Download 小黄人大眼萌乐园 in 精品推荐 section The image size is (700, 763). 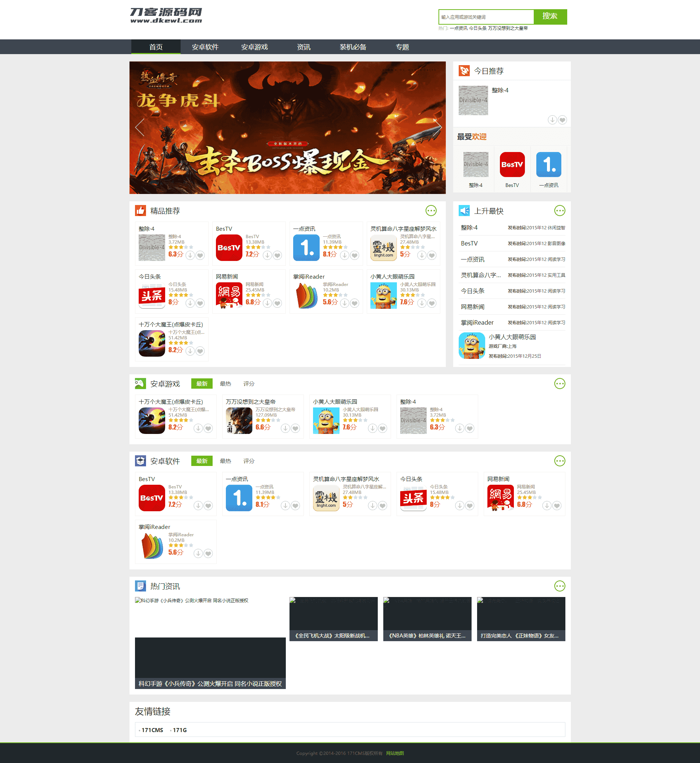click(422, 303)
